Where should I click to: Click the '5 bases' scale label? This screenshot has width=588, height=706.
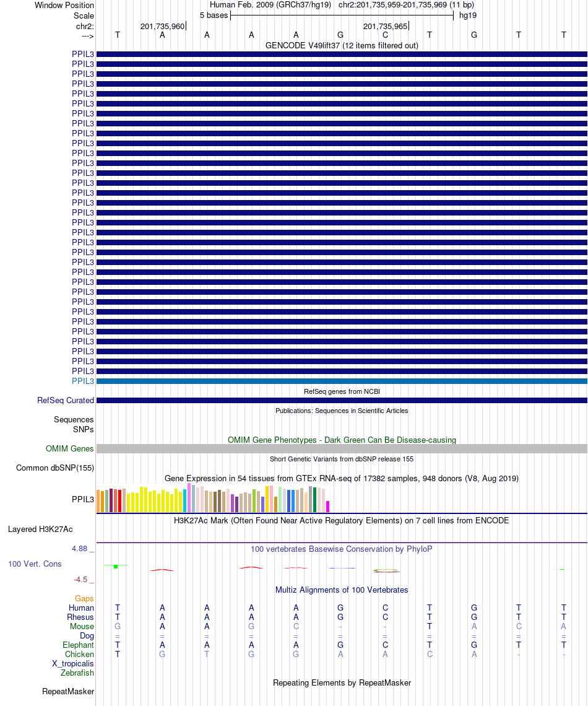tap(214, 15)
